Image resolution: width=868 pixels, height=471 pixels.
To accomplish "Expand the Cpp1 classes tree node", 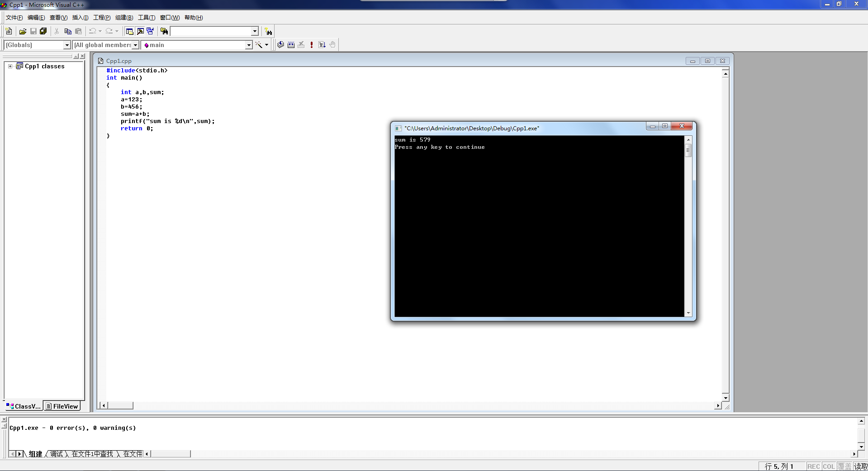I will [10, 66].
